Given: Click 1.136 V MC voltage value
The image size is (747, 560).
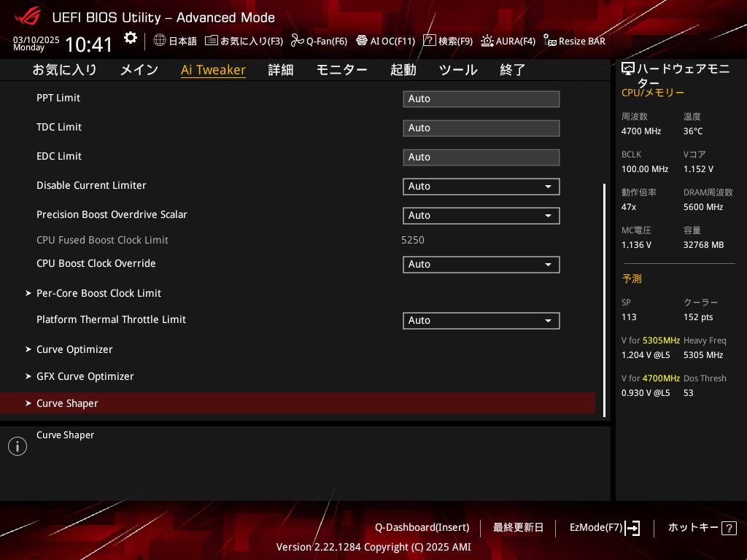Looking at the screenshot, I should pos(636,245).
